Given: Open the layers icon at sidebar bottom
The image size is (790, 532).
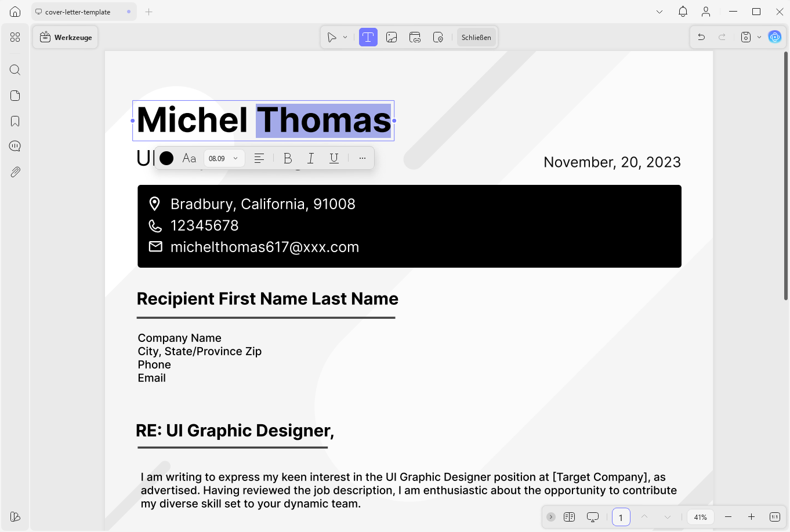Looking at the screenshot, I should [15, 516].
